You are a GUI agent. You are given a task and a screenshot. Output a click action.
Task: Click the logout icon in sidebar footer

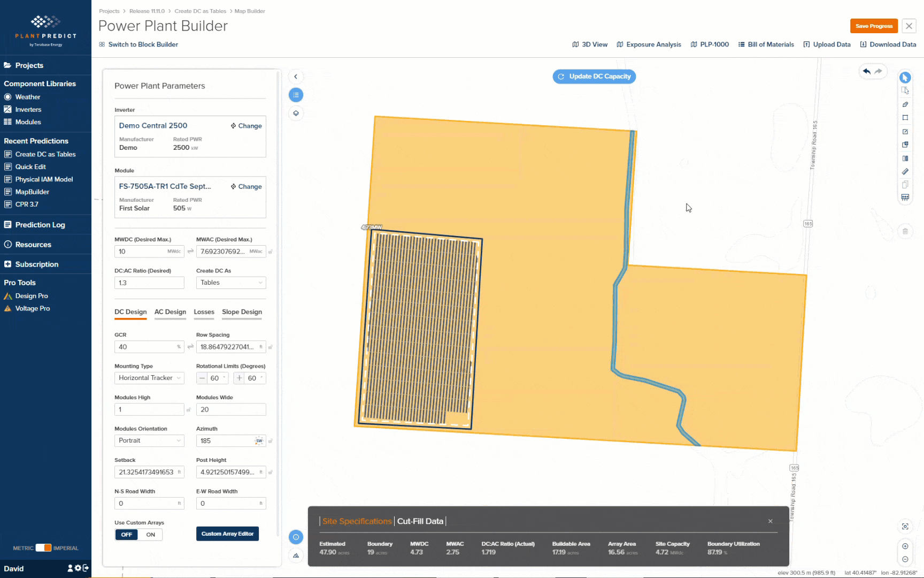86,568
